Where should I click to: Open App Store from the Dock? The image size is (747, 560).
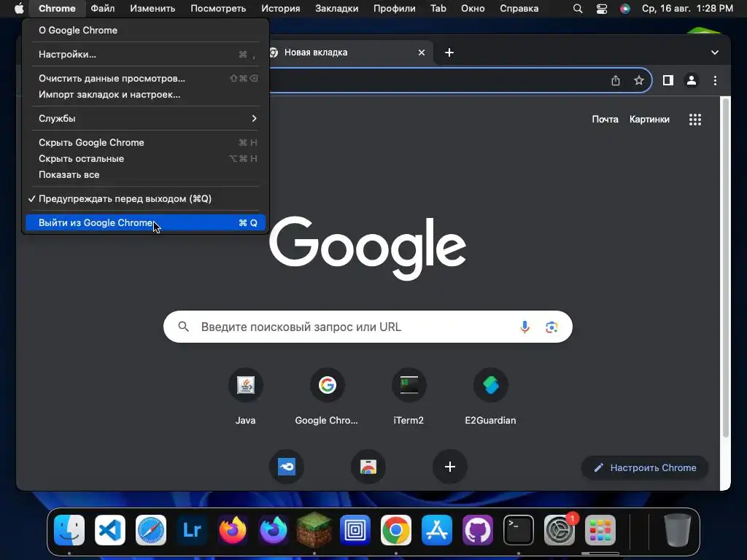tap(437, 530)
